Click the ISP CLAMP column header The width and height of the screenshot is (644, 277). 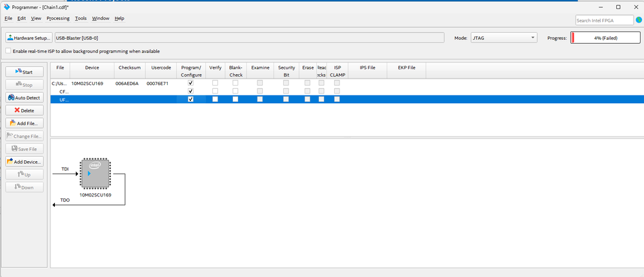[x=337, y=71]
